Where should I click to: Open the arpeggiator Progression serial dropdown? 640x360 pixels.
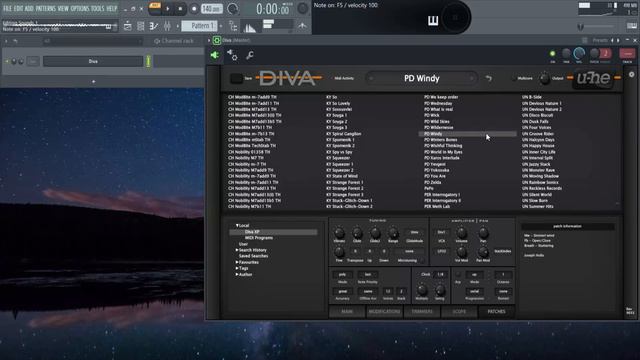click(x=474, y=291)
